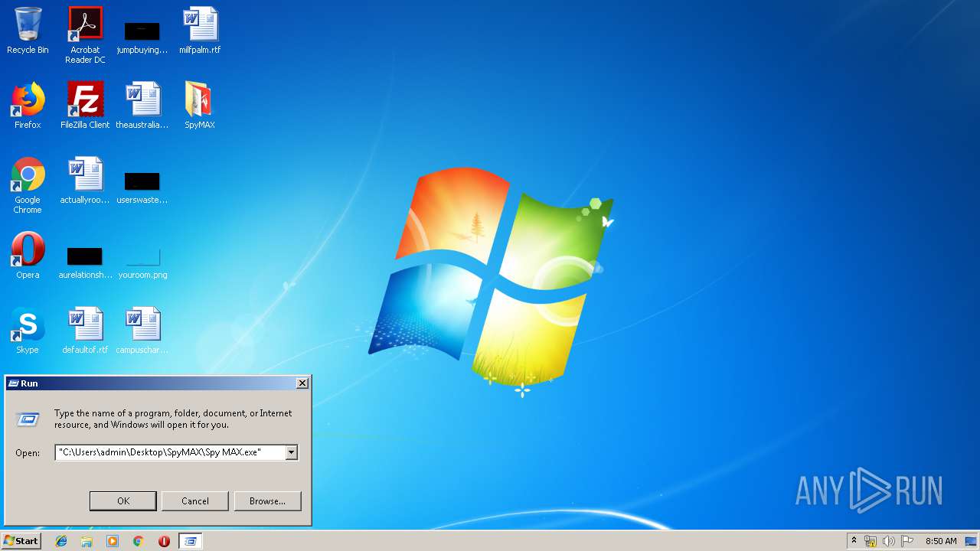Screen dimensions: 980x551
Task: Open Chrome from the taskbar
Action: 139,541
